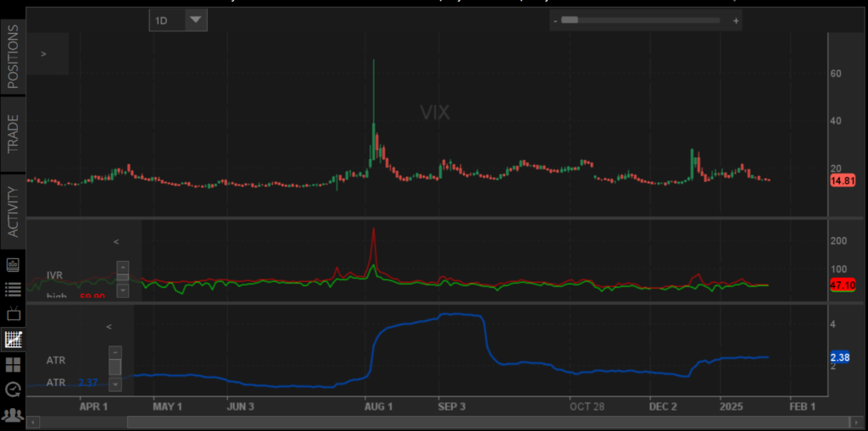Open the 1D timeframe dropdown
Image resolution: width=868 pixels, height=431 pixels.
178,19
